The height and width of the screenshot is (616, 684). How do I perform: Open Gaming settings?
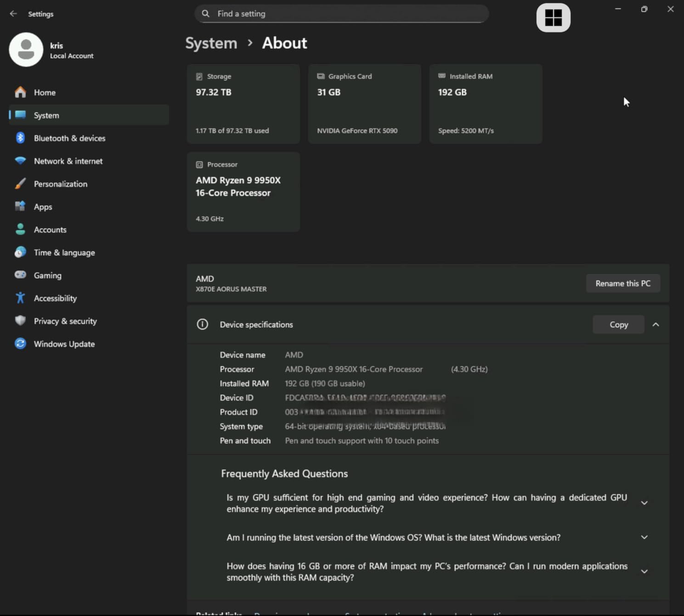click(89, 275)
